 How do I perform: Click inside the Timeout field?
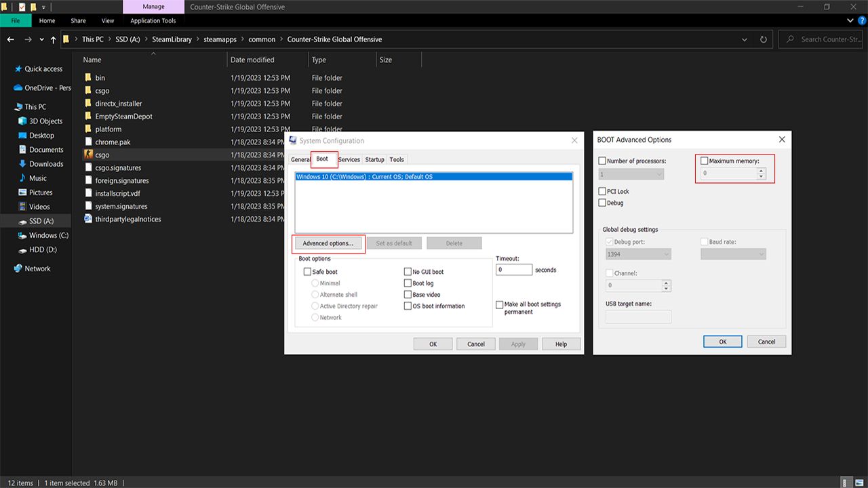[x=513, y=269]
